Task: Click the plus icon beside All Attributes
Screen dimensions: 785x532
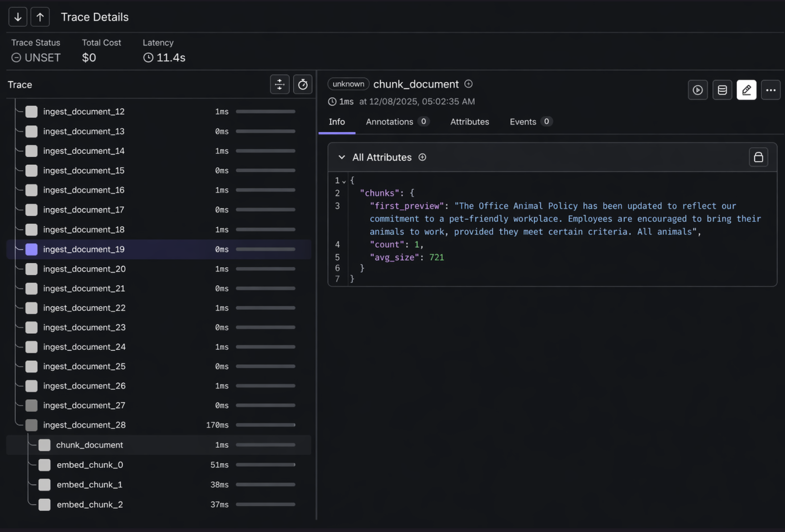Action: [x=422, y=157]
